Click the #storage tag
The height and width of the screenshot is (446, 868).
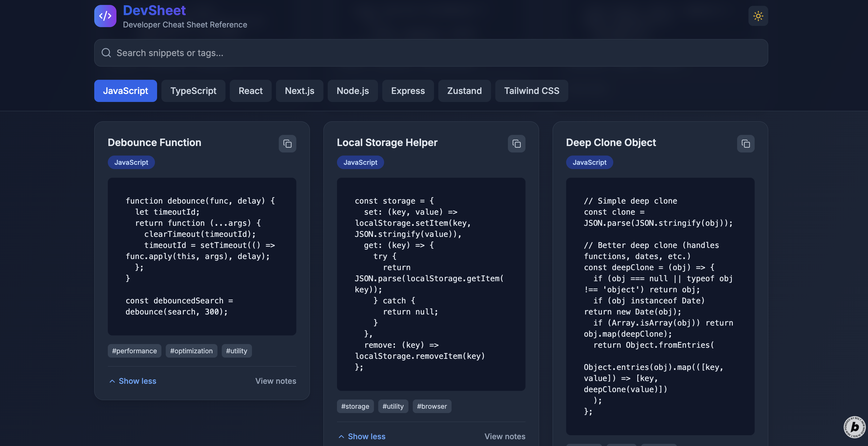click(355, 407)
